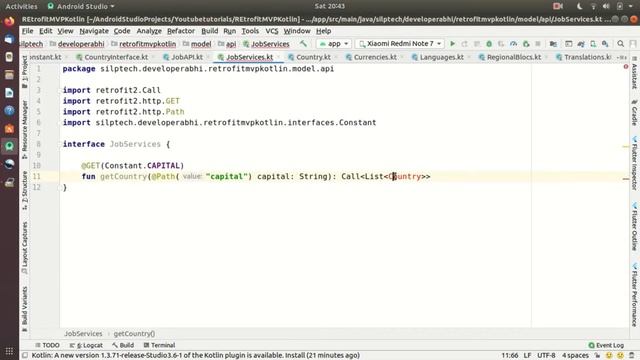Open the Build tool window at bottom
Screen dimensions: 640x360
click(123, 345)
